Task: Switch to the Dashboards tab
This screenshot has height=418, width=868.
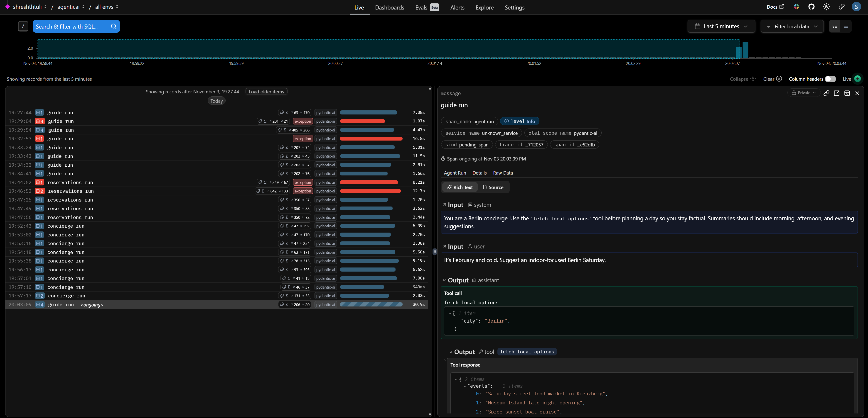Action: pyautogui.click(x=389, y=7)
